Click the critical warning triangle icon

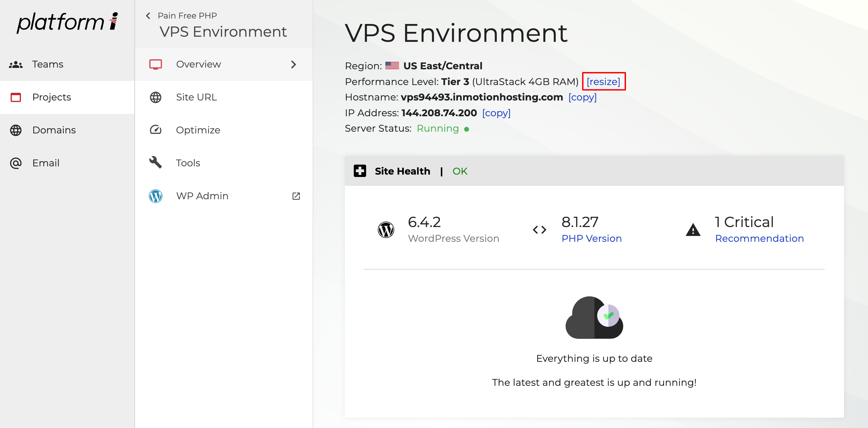click(x=693, y=230)
